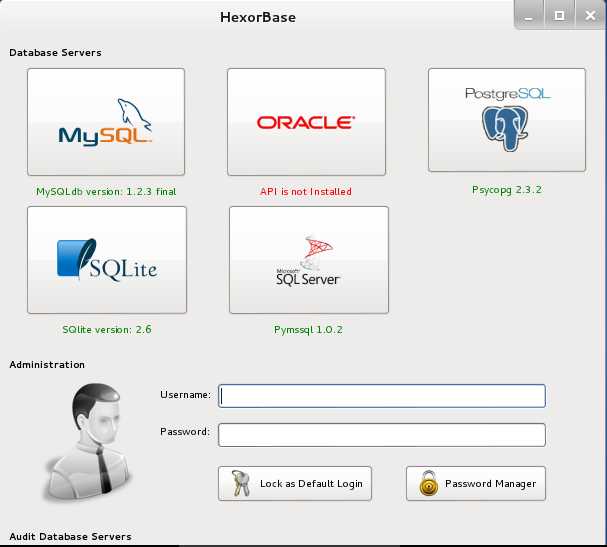Focus the Username input field

point(382,396)
